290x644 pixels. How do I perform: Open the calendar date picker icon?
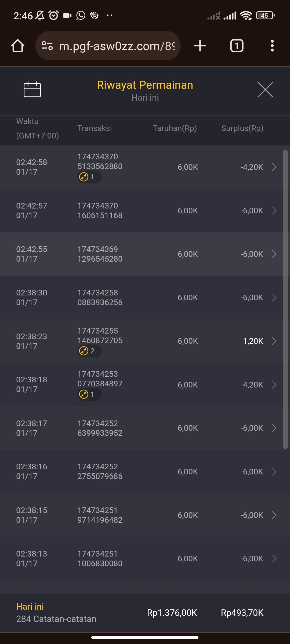32,89
